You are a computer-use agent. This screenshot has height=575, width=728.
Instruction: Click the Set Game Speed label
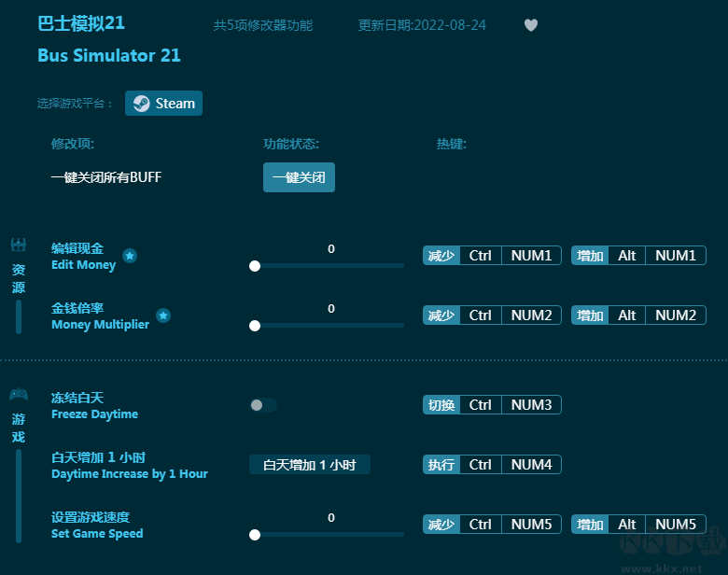(97, 534)
